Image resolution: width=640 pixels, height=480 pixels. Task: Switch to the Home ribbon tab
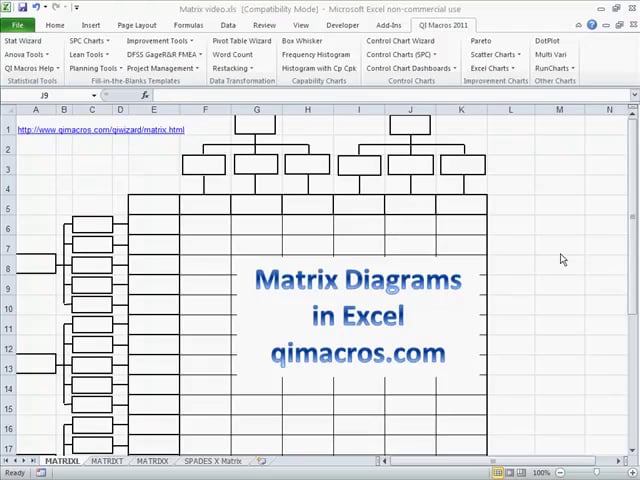pos(55,25)
